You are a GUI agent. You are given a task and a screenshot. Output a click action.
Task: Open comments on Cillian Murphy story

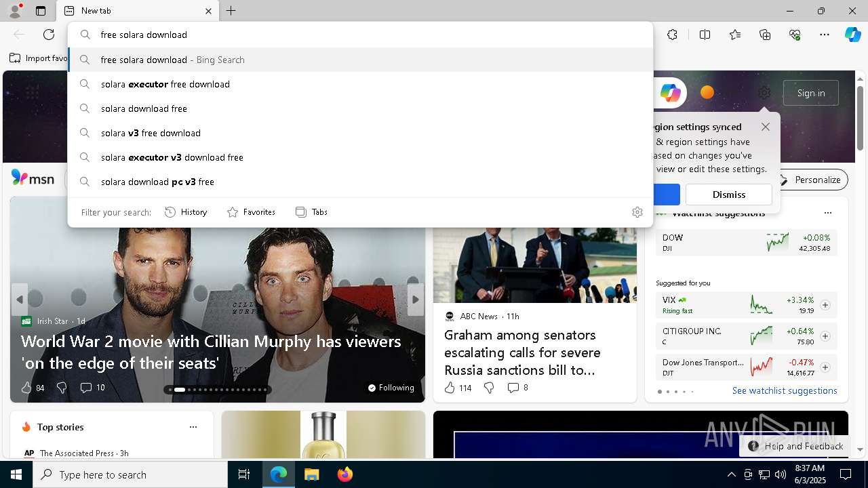pyautogui.click(x=92, y=388)
